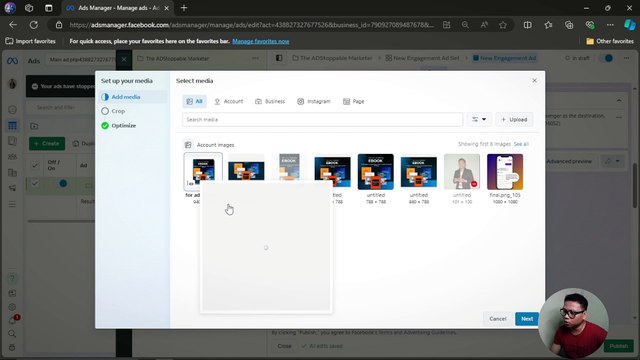The width and height of the screenshot is (640, 360).
Task: Click the green Create button behind the dialog
Action: click(x=47, y=144)
